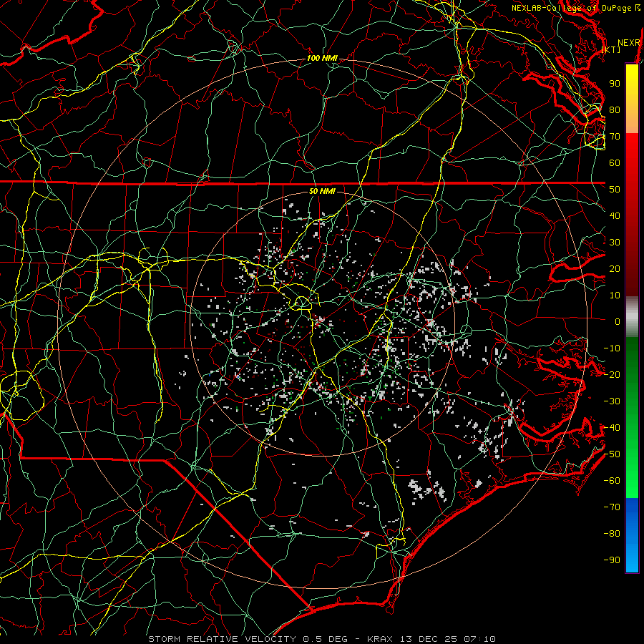Click the gray zero-velocity segment of the color bar
644x644 pixels.
click(x=632, y=317)
